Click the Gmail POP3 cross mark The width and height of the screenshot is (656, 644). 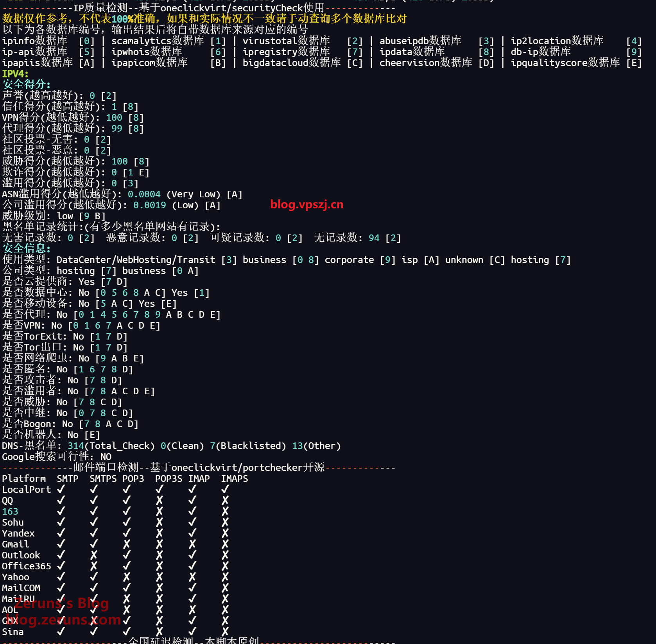point(127,544)
